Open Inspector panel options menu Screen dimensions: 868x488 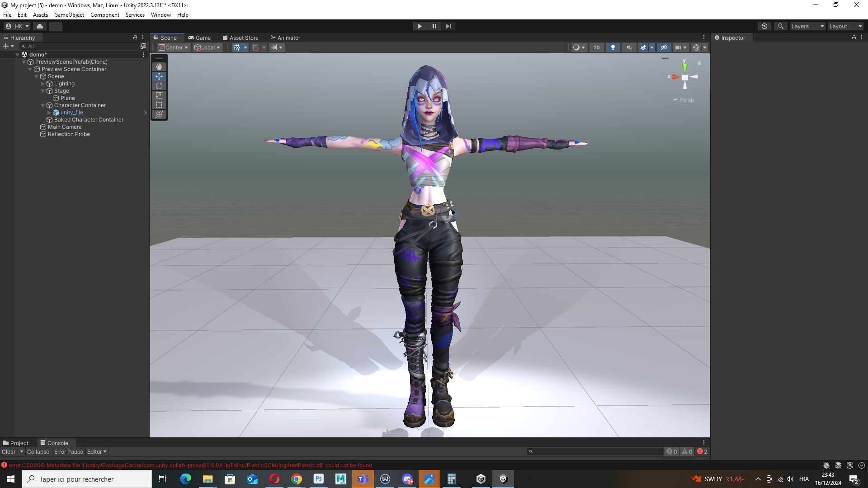point(862,38)
